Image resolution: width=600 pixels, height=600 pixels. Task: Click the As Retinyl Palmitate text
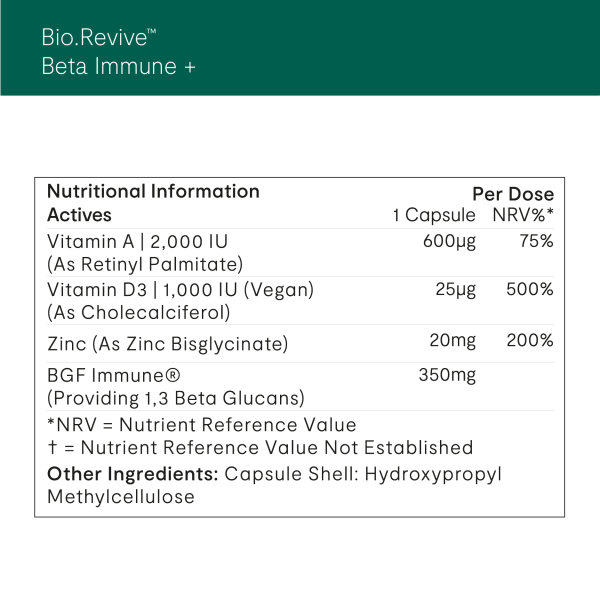coord(145,265)
